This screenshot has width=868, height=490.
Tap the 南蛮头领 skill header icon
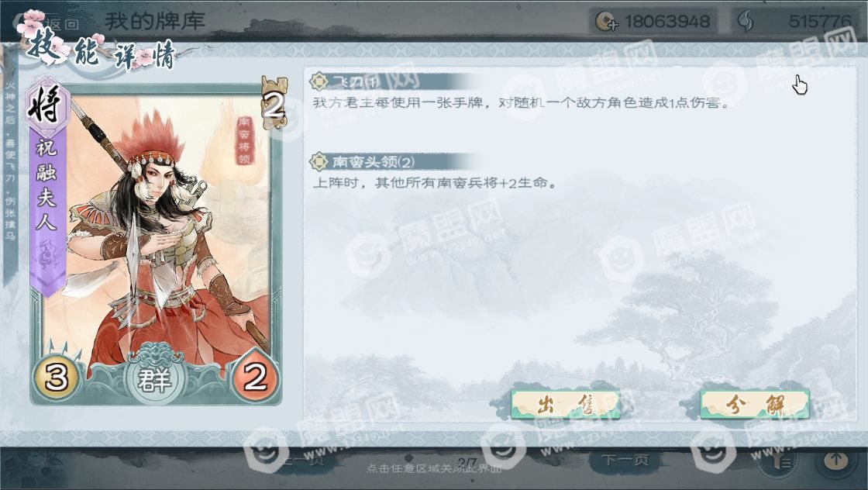click(x=319, y=162)
